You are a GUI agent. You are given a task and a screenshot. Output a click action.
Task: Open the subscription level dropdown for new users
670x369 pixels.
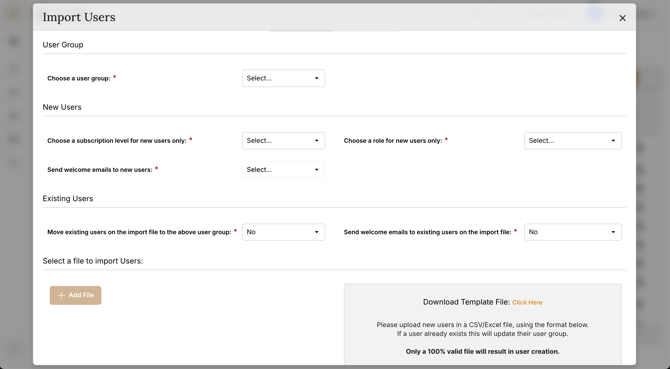pyautogui.click(x=283, y=141)
